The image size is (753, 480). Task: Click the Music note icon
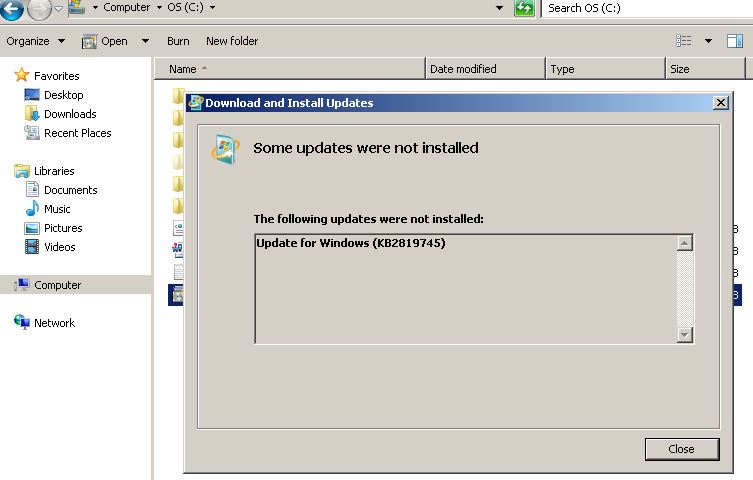[x=32, y=208]
